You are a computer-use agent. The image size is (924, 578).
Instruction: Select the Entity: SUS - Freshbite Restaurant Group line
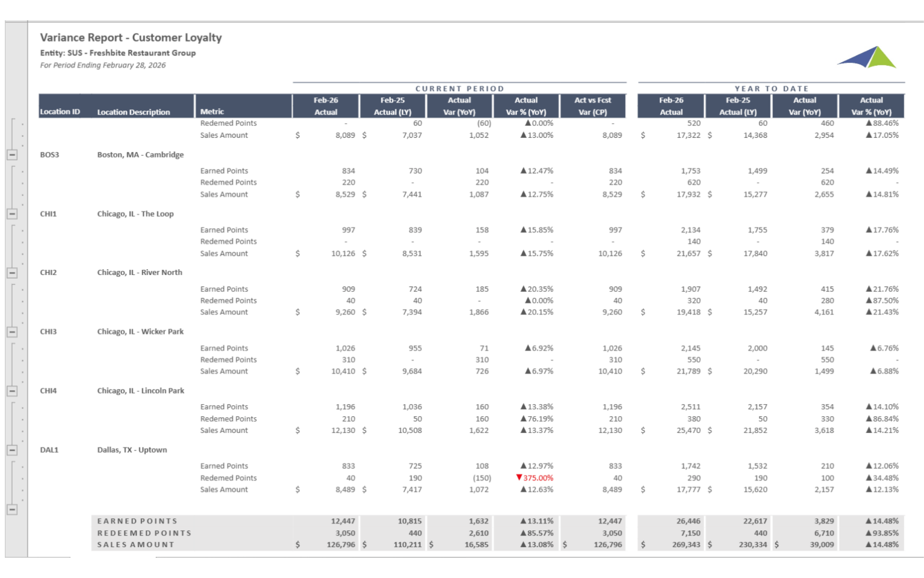click(118, 53)
